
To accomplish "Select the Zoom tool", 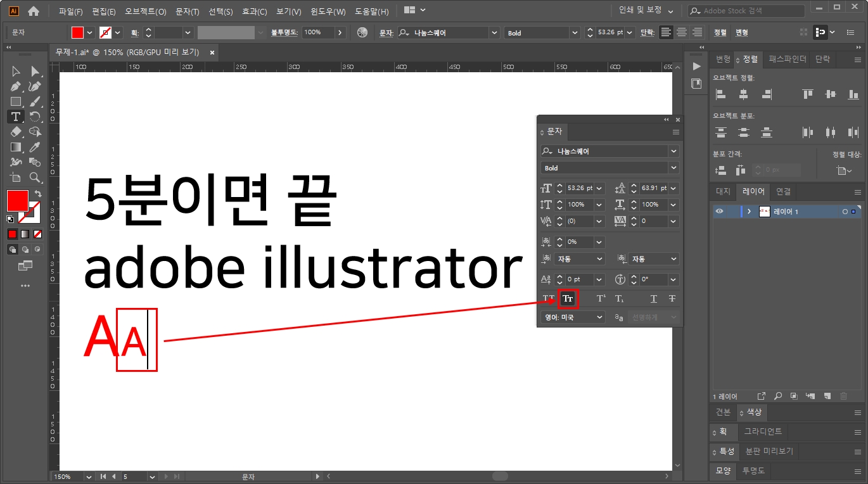I will pyautogui.click(x=35, y=177).
